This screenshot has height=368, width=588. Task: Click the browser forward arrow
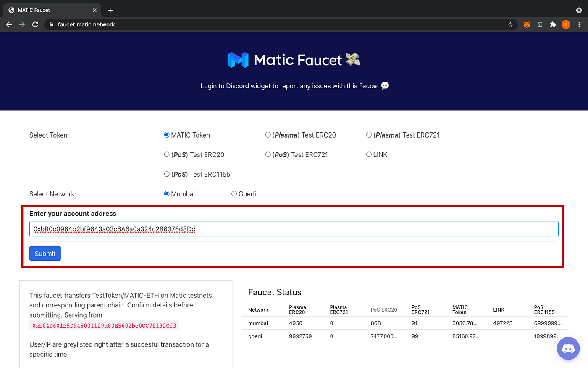coord(22,24)
